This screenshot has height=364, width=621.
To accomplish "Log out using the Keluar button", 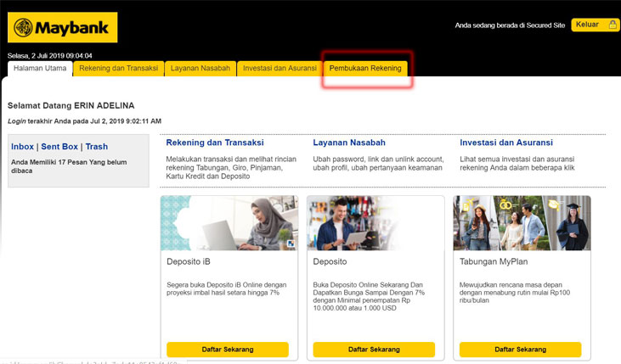I will click(x=595, y=25).
